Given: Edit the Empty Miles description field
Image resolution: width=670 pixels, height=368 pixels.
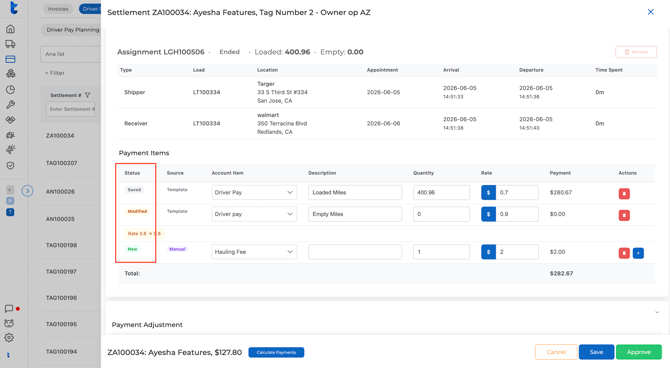Looking at the screenshot, I should [355, 214].
